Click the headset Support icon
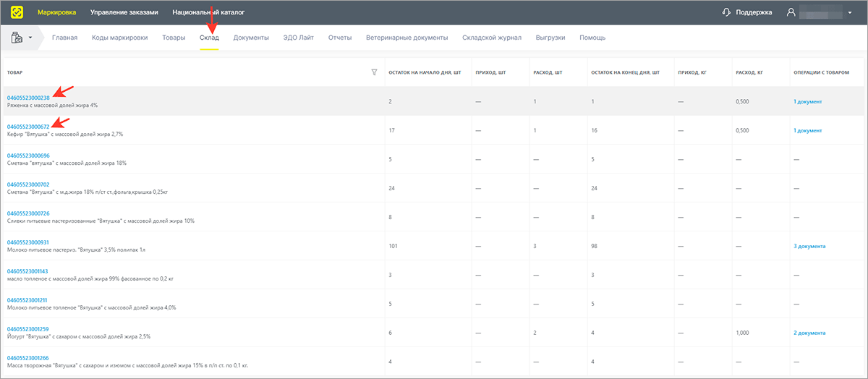Image resolution: width=868 pixels, height=379 pixels. click(x=727, y=12)
